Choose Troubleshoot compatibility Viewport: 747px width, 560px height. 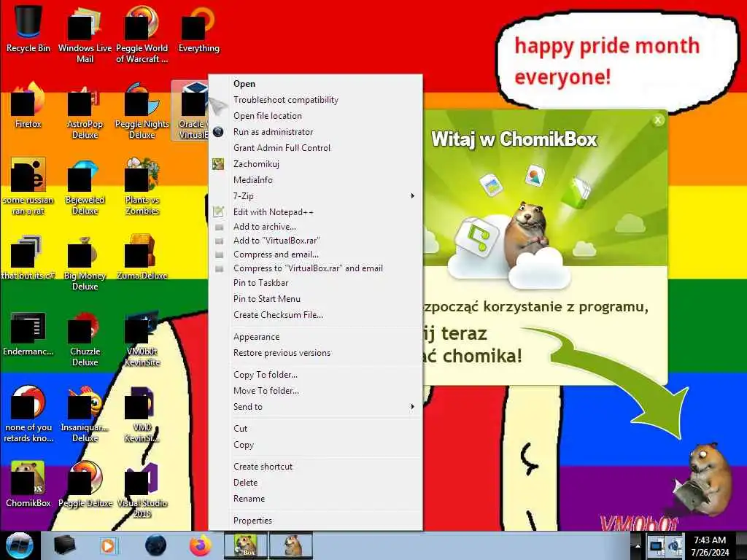(315, 99)
